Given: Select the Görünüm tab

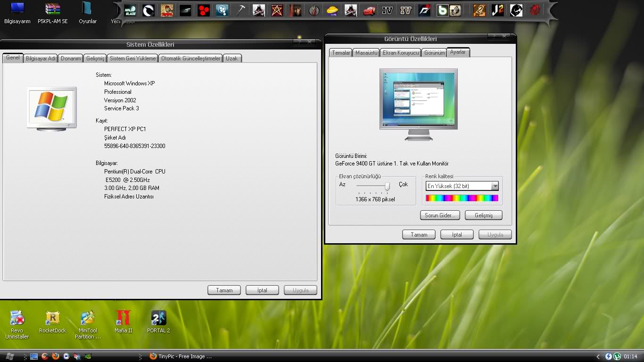Looking at the screenshot, I should point(434,53).
